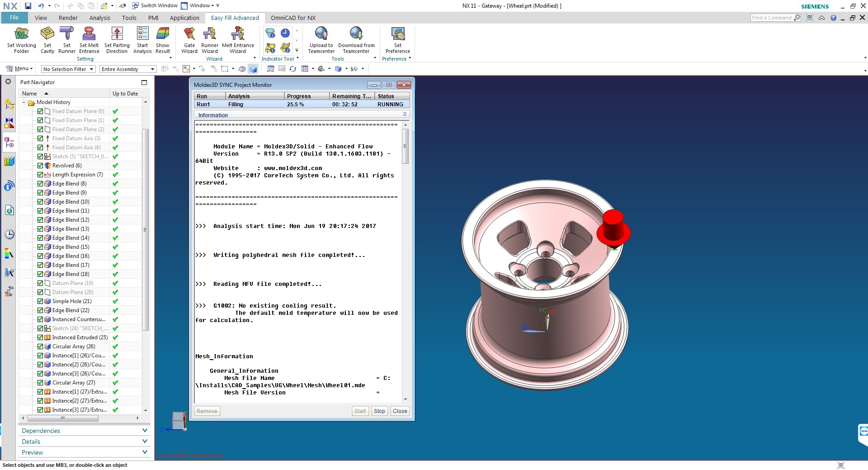Switch to the View tab
868x470 pixels.
coord(41,18)
